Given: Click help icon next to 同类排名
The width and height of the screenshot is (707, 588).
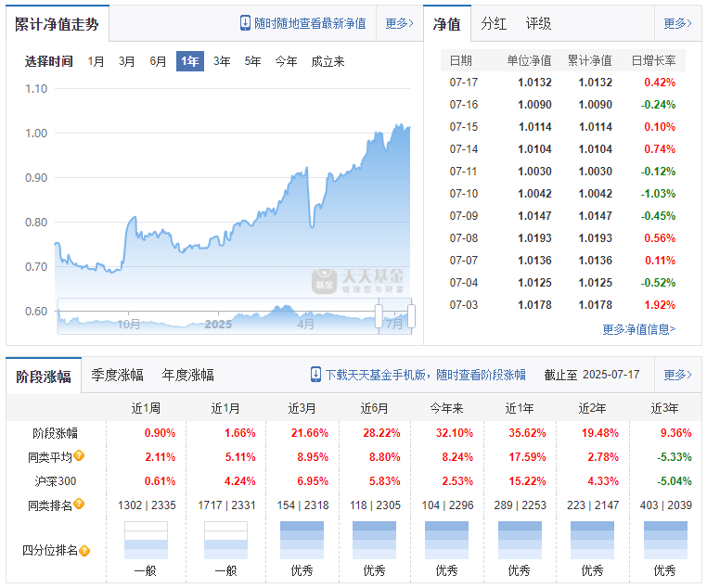Looking at the screenshot, I should point(79,504).
